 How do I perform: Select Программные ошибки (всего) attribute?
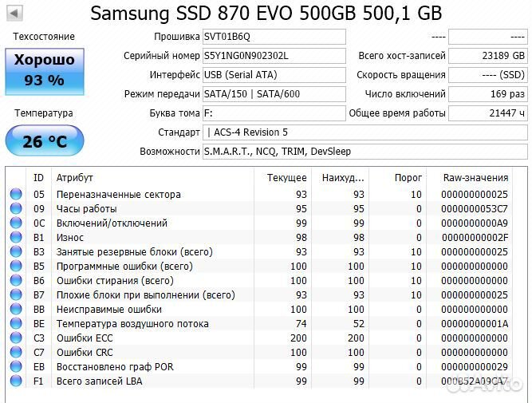pos(124,267)
